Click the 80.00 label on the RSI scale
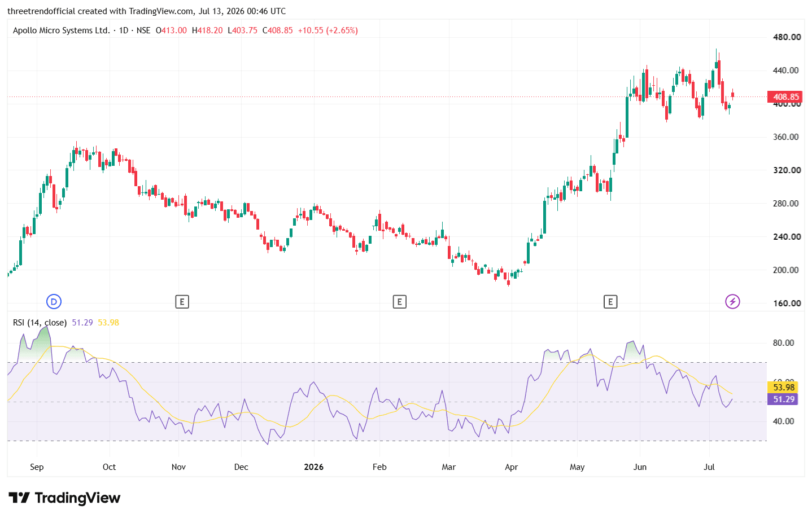 [x=784, y=343]
